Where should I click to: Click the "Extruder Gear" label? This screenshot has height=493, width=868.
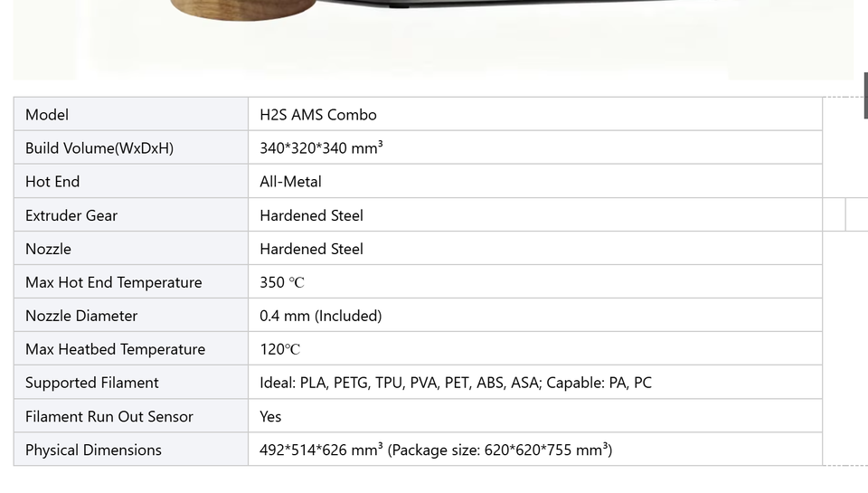(71, 215)
